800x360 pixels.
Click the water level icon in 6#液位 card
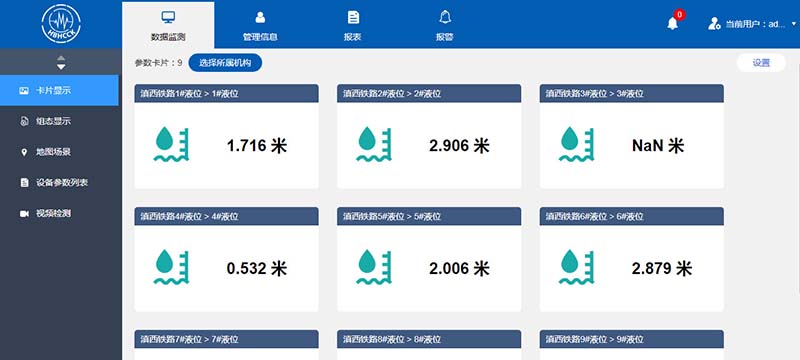coord(577,267)
